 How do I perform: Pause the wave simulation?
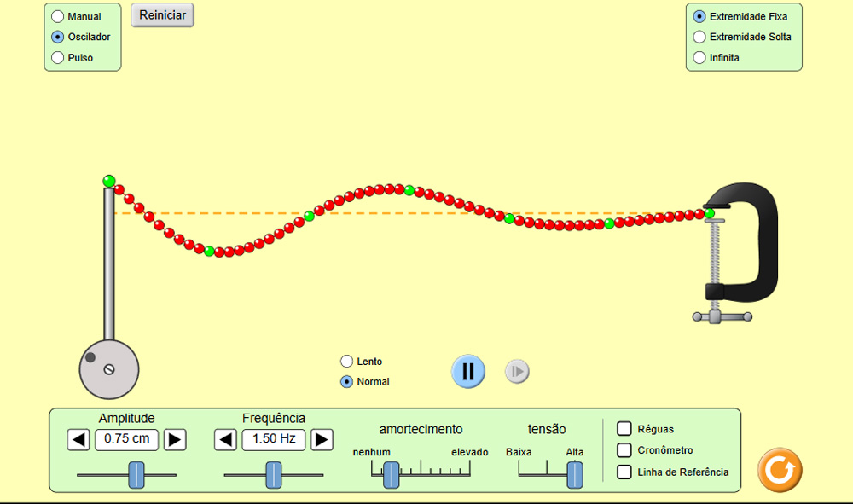point(467,371)
